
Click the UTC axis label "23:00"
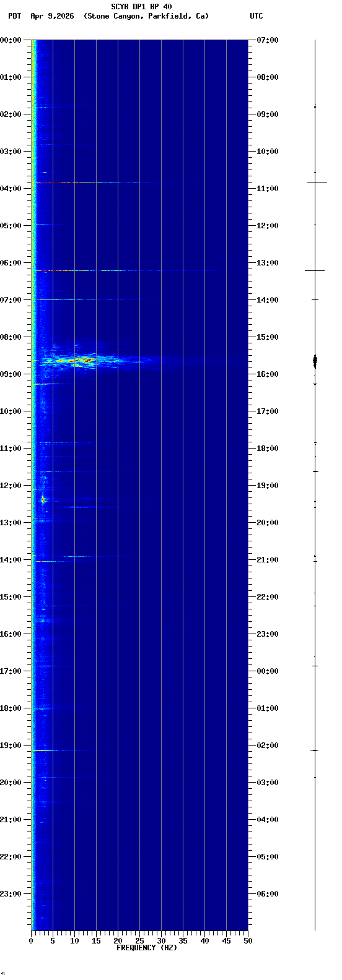pos(268,634)
